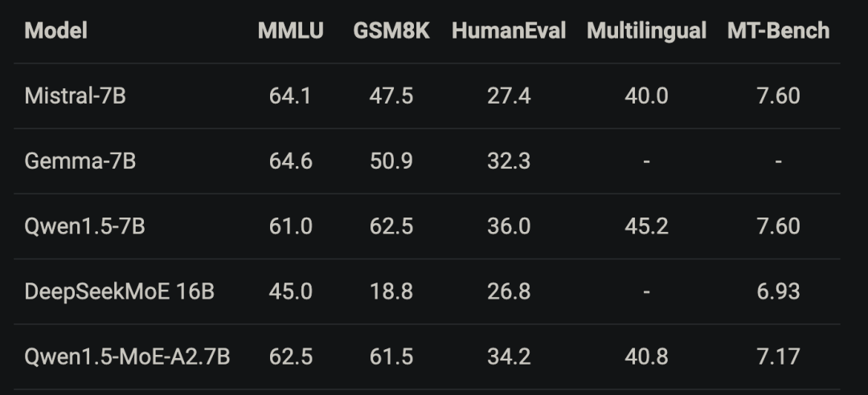Select the Gemma-7B model name cell
Viewport: 868px width, 395px height.
(80, 161)
